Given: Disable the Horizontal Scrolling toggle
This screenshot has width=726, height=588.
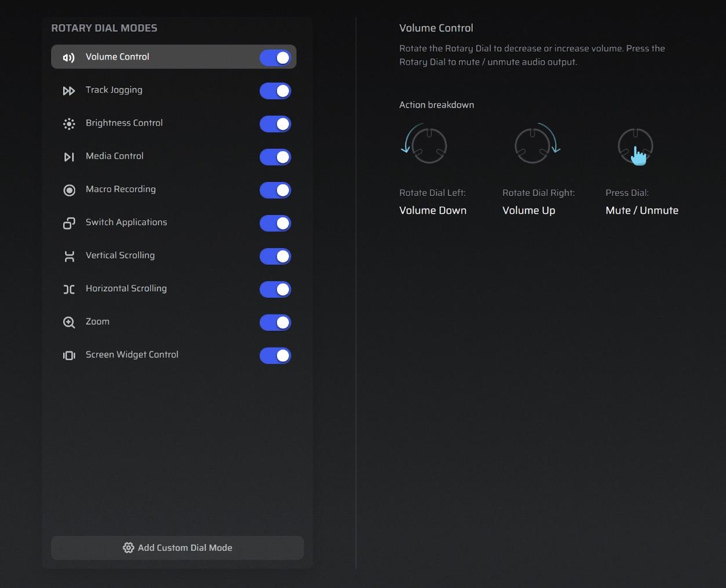Looking at the screenshot, I should (x=275, y=290).
